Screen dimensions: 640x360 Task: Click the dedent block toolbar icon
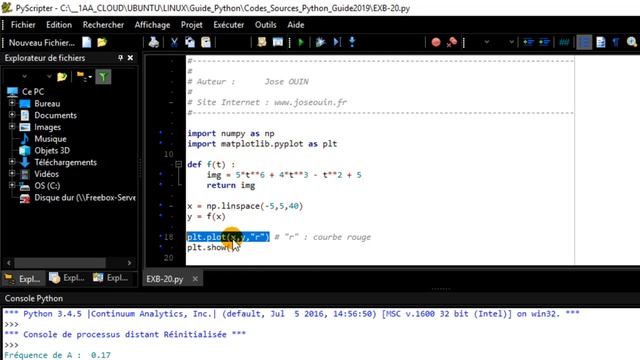click(529, 42)
